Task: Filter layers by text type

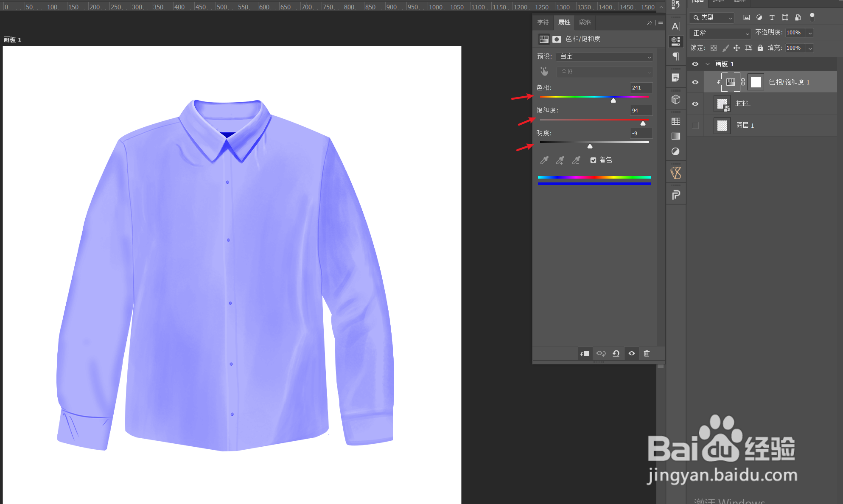Action: [772, 17]
